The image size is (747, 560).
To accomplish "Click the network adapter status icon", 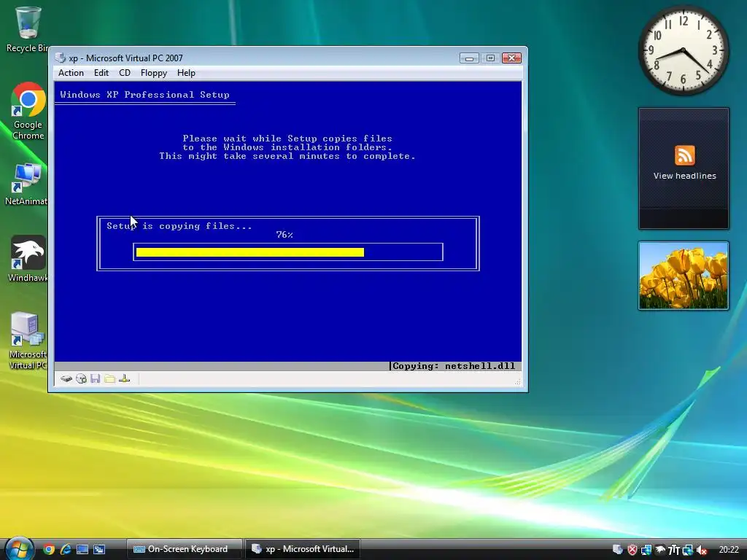I will pos(124,378).
